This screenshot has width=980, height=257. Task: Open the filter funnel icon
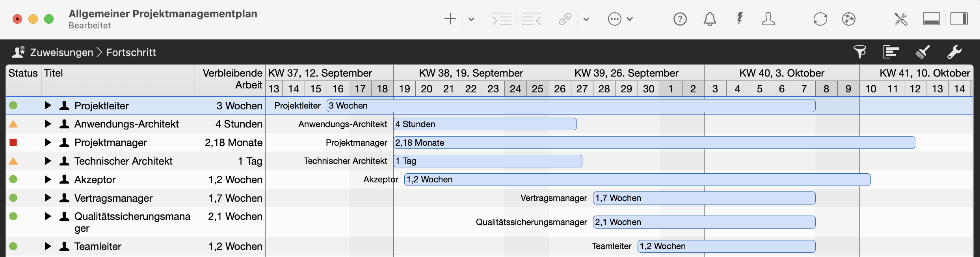click(x=860, y=52)
